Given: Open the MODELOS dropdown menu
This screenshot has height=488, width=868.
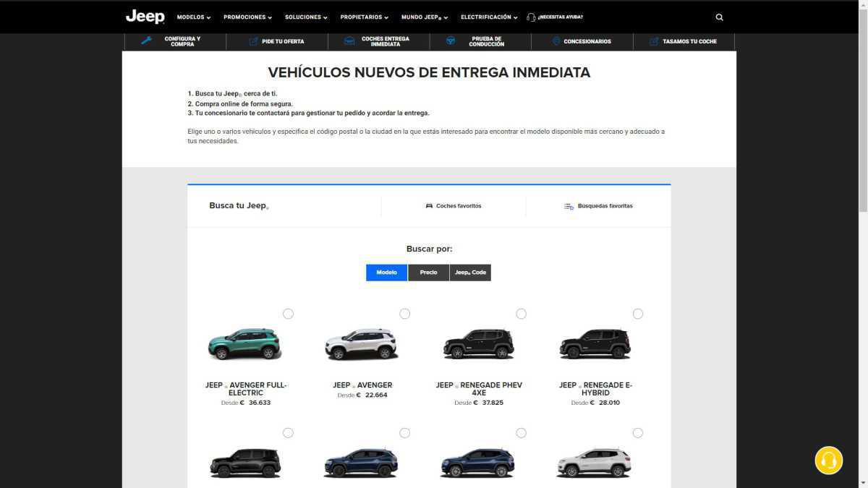Looking at the screenshot, I should click(x=192, y=17).
